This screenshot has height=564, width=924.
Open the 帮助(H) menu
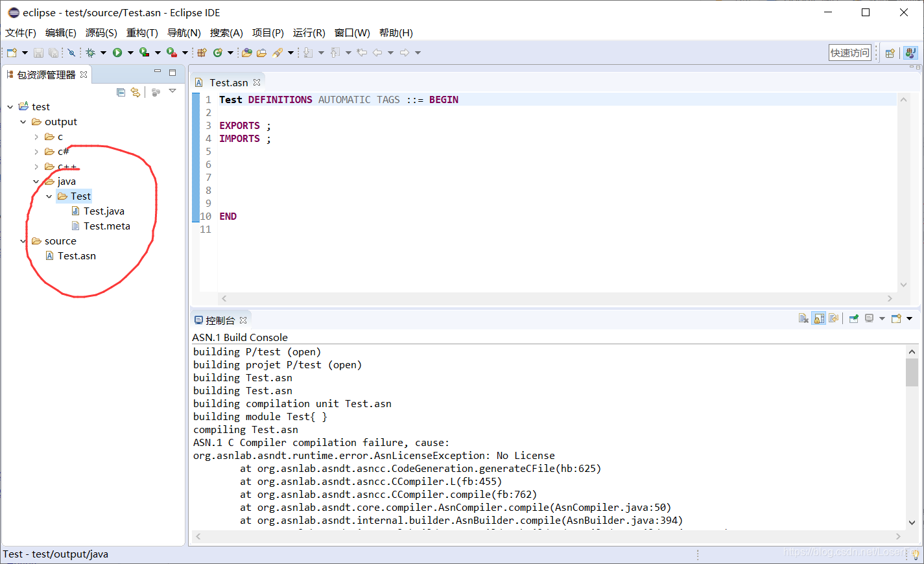(x=396, y=33)
